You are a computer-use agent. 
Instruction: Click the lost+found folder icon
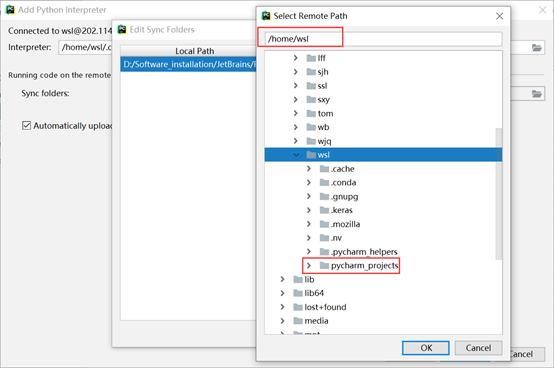point(298,307)
